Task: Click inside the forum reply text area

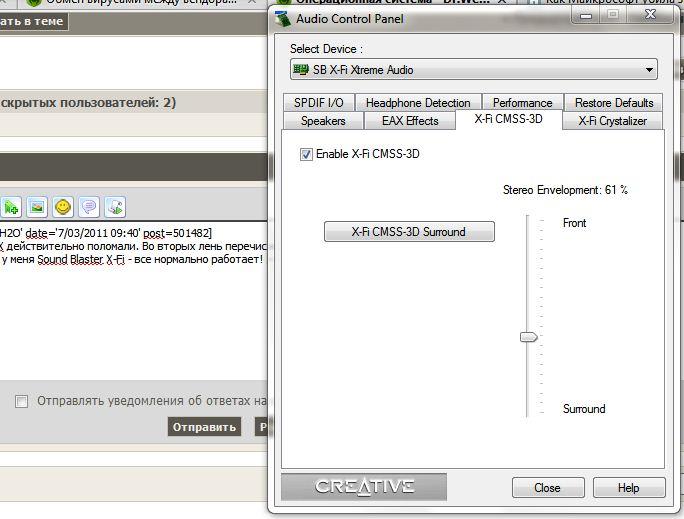Action: (133, 301)
